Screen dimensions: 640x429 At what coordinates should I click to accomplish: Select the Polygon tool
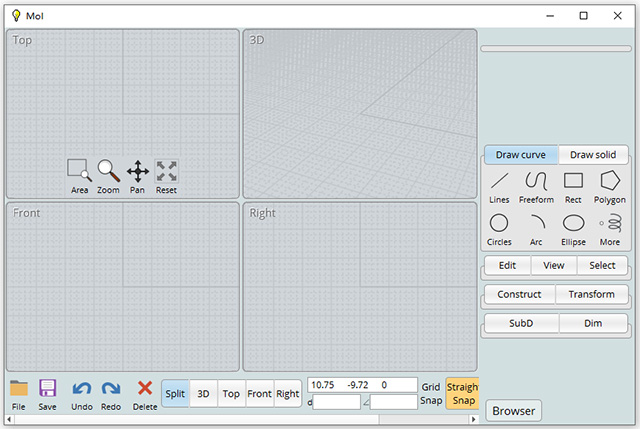click(610, 185)
